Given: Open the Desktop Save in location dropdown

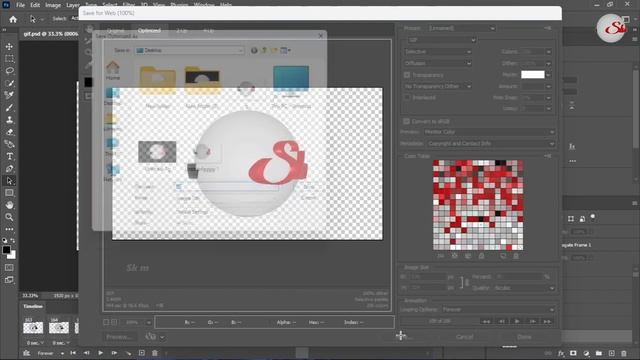Looking at the screenshot, I should click(189, 50).
